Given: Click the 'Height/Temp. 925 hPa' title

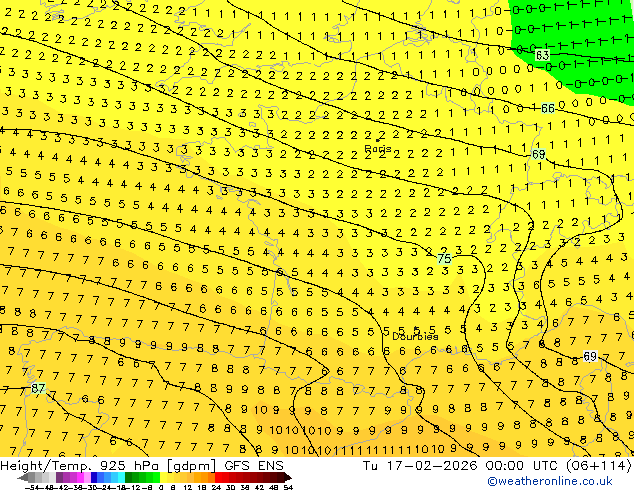Looking at the screenshot, I should tap(81, 466).
